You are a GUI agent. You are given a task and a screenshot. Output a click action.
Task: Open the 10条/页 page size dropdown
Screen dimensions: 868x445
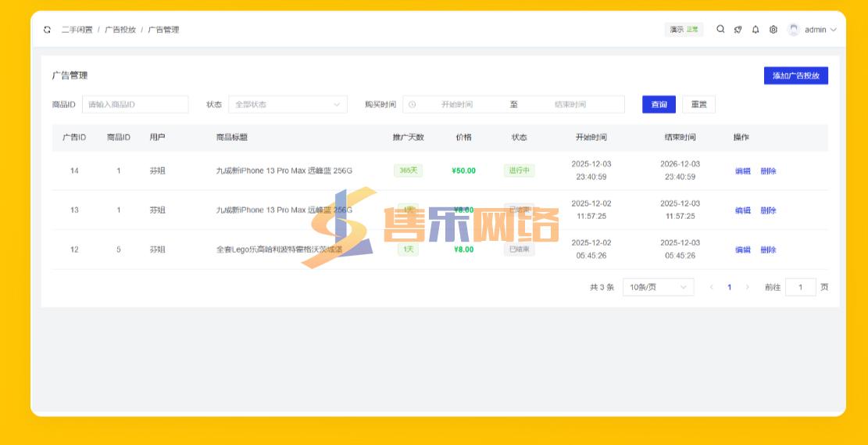pyautogui.click(x=658, y=287)
